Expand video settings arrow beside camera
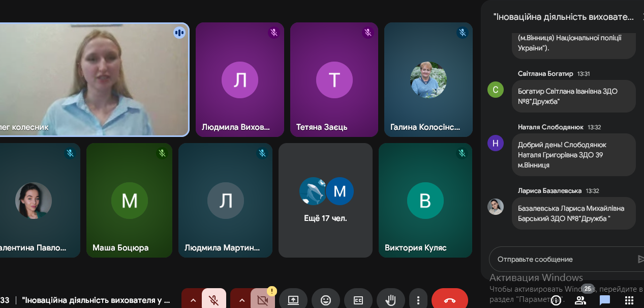This screenshot has width=644, height=308. [x=241, y=300]
